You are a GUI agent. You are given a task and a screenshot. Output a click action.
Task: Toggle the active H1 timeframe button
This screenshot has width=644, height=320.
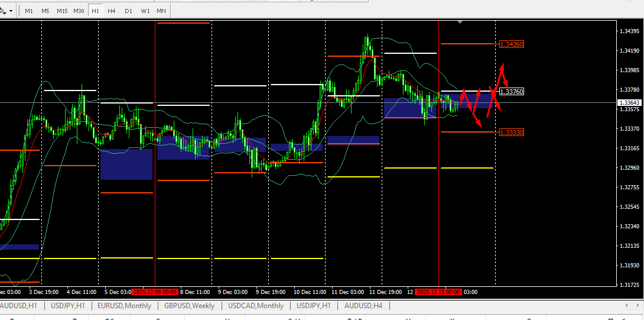coord(95,11)
